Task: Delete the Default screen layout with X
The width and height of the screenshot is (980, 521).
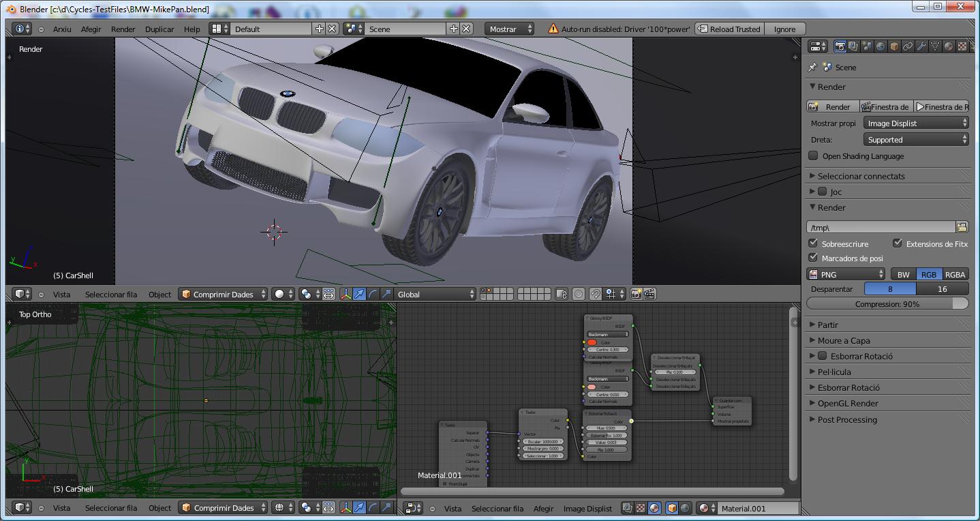Action: pos(332,29)
